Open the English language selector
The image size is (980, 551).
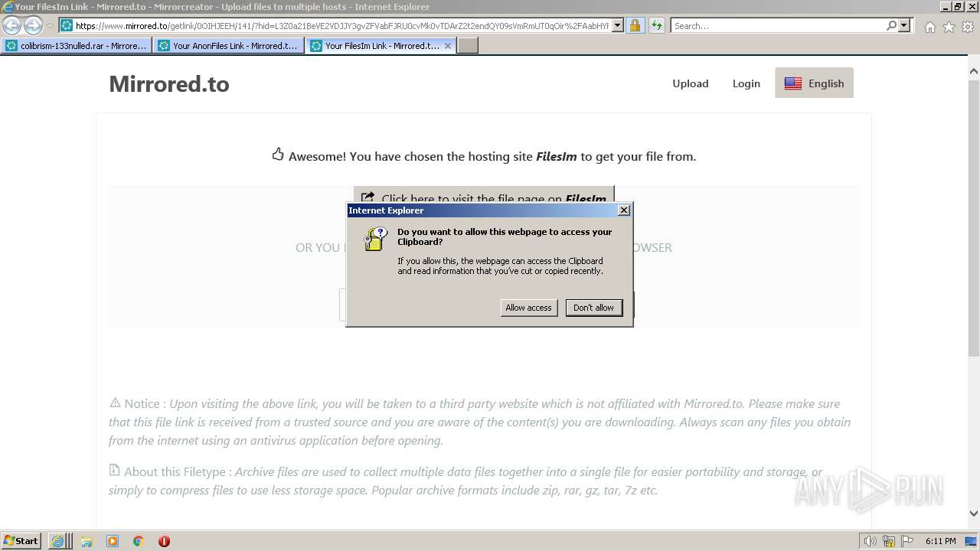[x=814, y=83]
